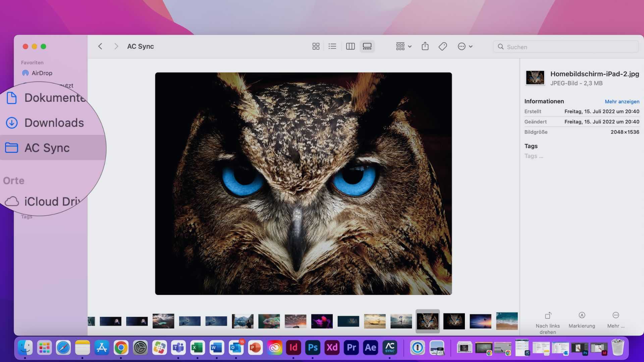Go back with the left chevron

coord(100,47)
